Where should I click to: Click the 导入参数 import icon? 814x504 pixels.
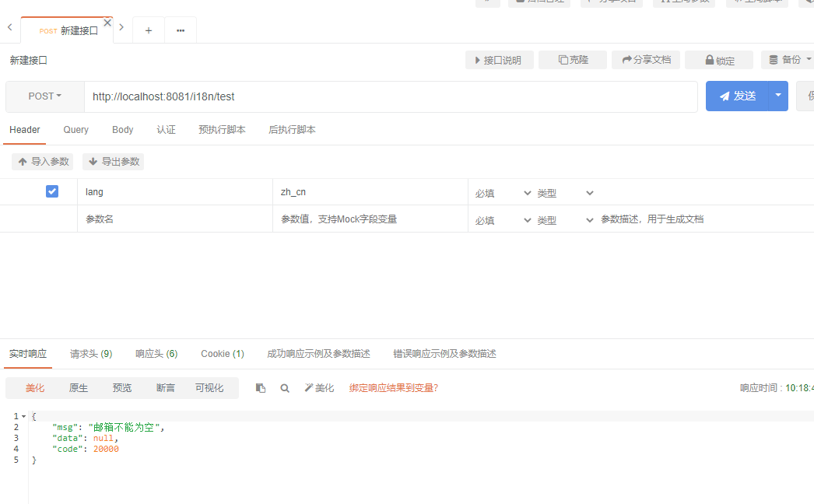23,161
